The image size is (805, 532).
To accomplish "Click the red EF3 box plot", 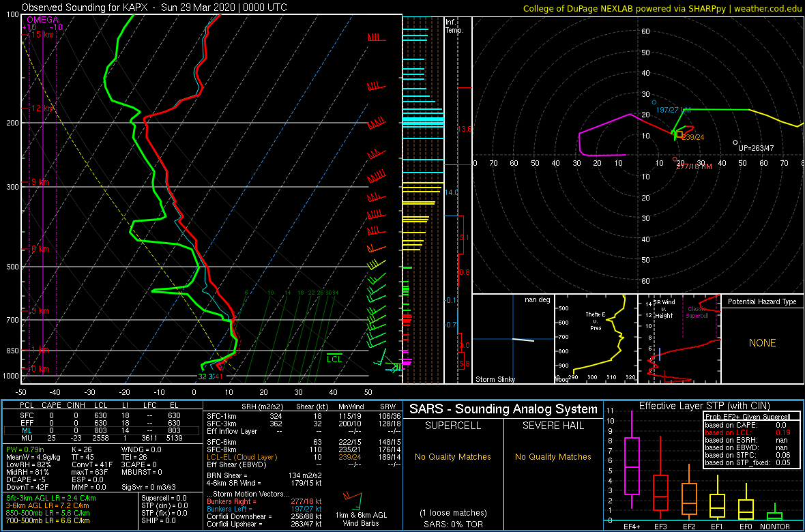I will (662, 477).
